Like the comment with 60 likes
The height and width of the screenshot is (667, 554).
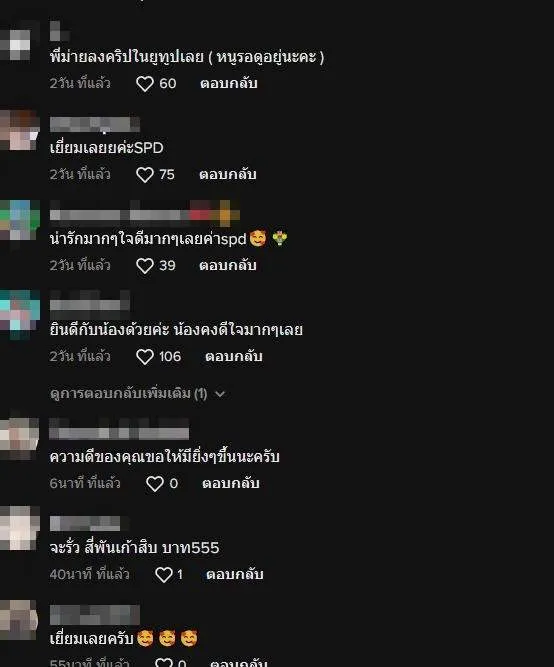[x=145, y=84]
